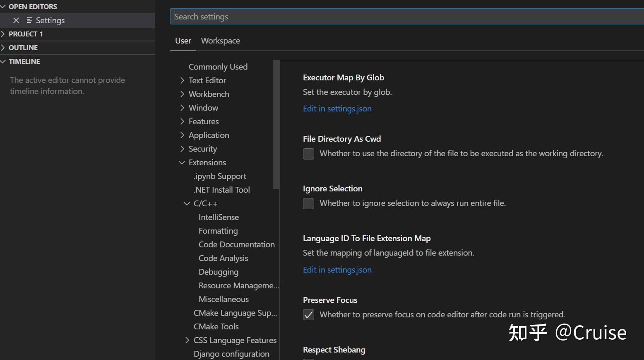
Task: Check the Ignore Selection option
Action: (308, 203)
